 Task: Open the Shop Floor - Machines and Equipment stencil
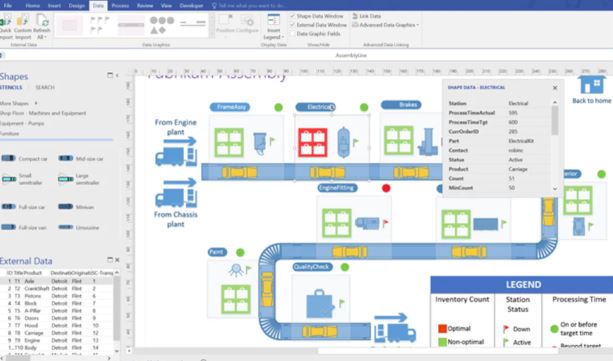[43, 113]
